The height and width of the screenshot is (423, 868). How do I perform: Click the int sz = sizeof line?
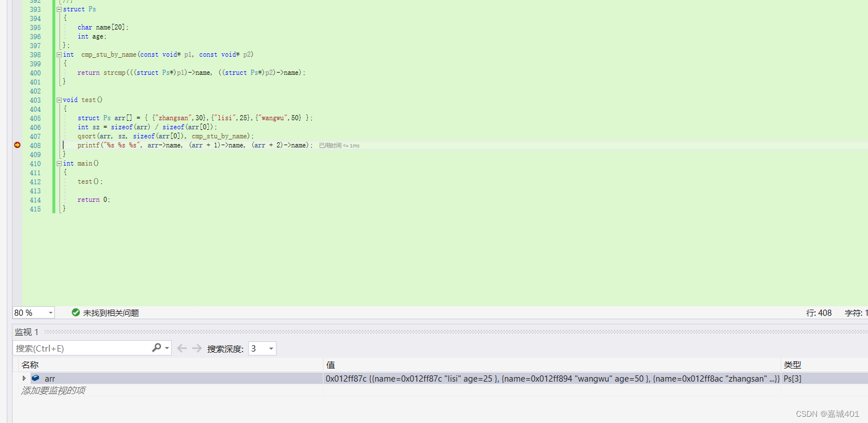(x=147, y=128)
